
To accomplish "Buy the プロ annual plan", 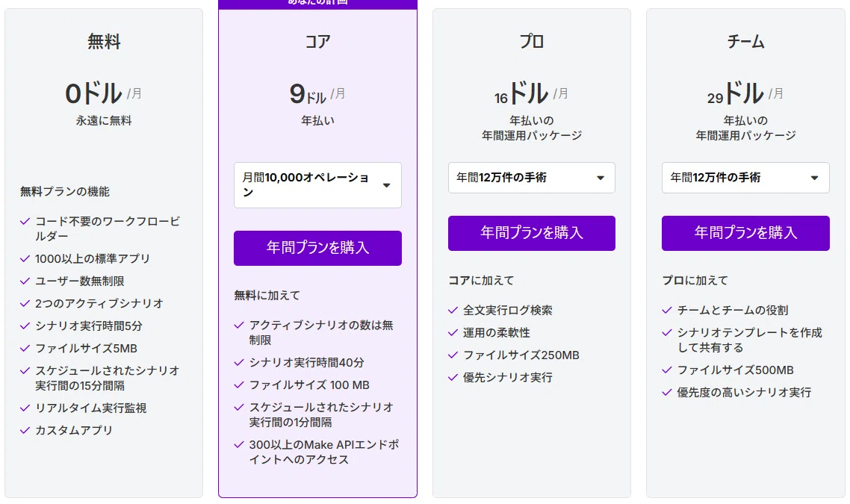I will click(531, 233).
